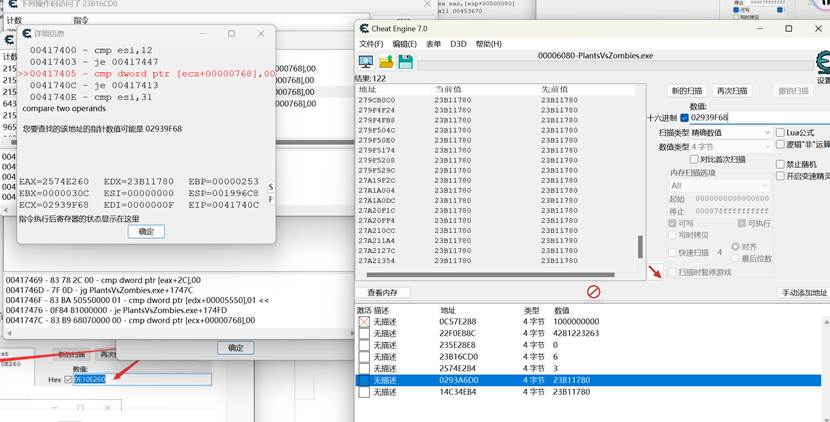Enable the 开启变速精灵 checkbox
Viewport: 830px width, 422px height.
(x=780, y=176)
